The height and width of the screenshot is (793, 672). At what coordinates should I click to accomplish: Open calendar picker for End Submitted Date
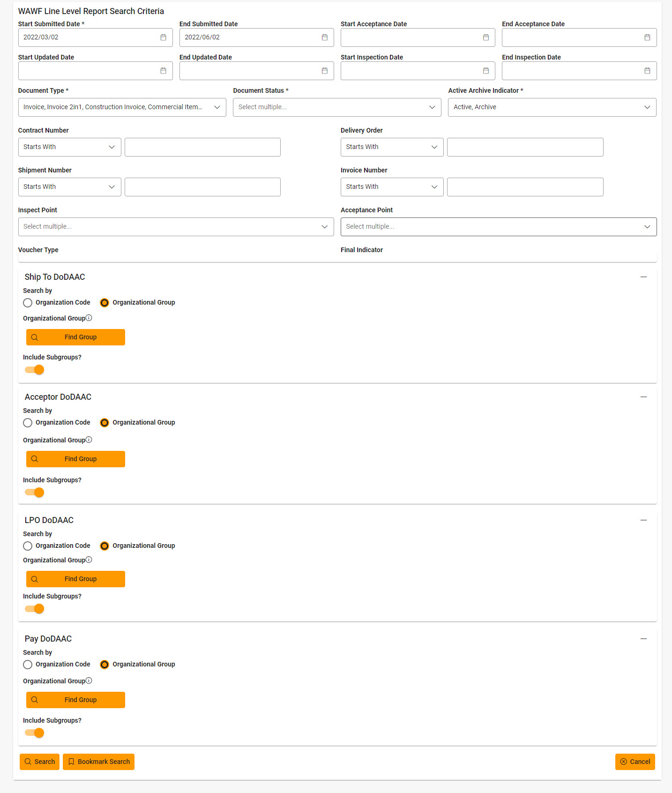[324, 37]
